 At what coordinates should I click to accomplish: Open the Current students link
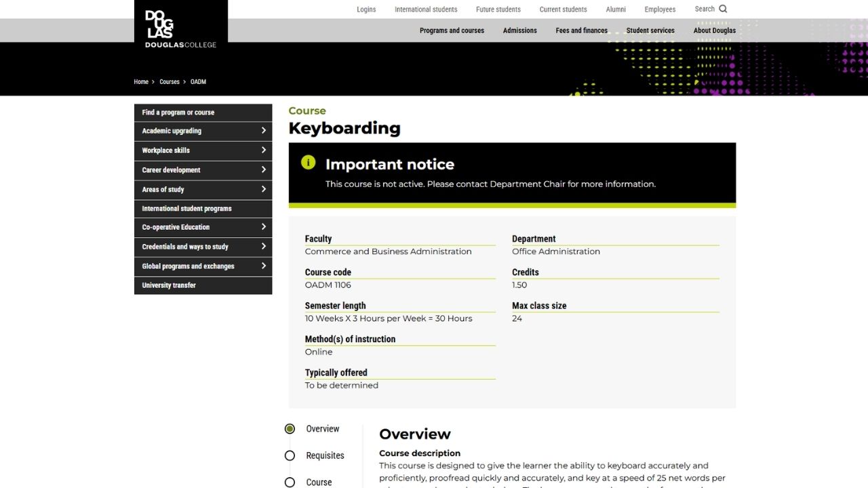(564, 9)
